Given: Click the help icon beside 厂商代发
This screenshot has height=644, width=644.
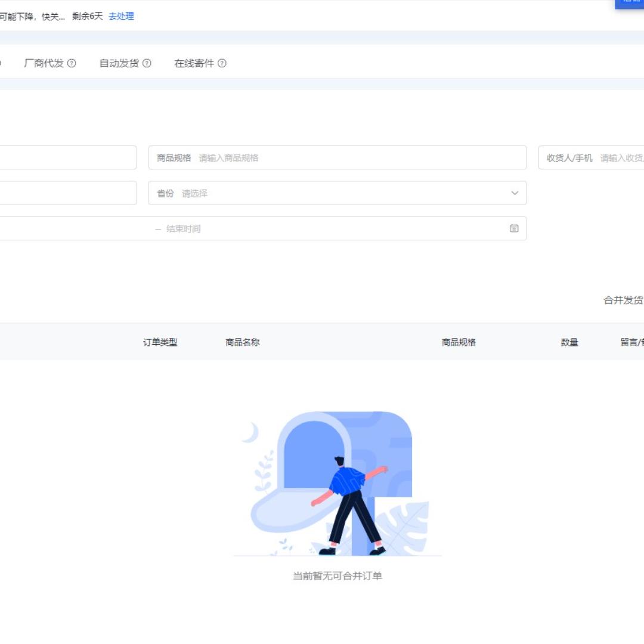Looking at the screenshot, I should point(72,63).
